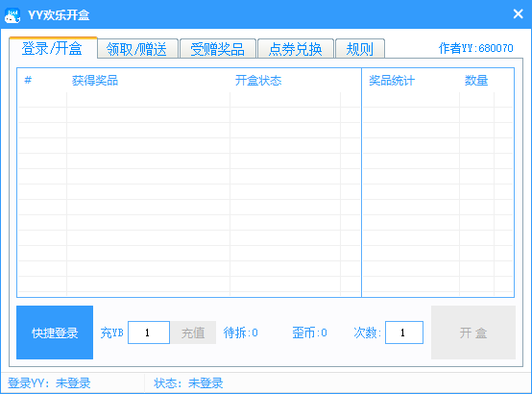Click the YY欢乐开盒 app icon in title bar

[12, 15]
